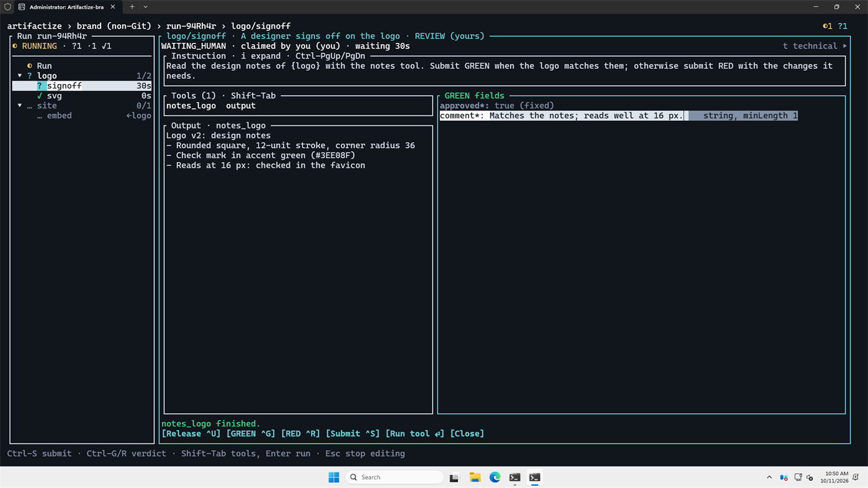
Task: Close the Administrator: Artifactize terminal tab
Action: point(113,7)
